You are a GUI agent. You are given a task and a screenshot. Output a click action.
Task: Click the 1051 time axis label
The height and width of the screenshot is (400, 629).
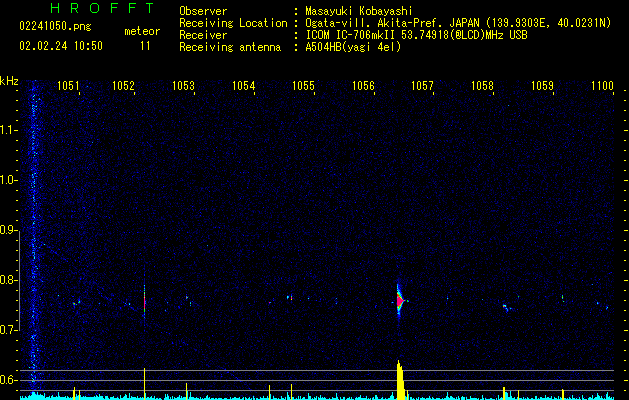[68, 86]
